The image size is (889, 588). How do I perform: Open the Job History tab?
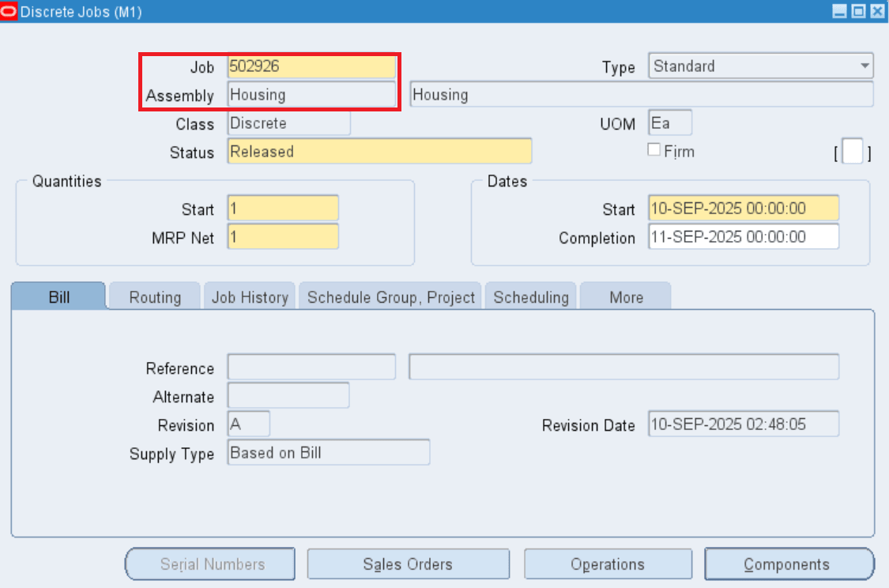250,297
